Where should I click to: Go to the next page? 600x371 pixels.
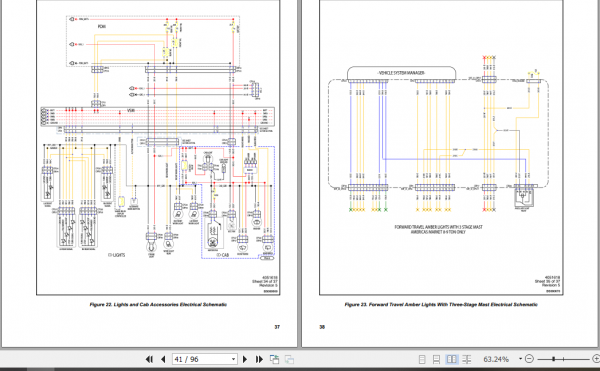[x=245, y=359]
